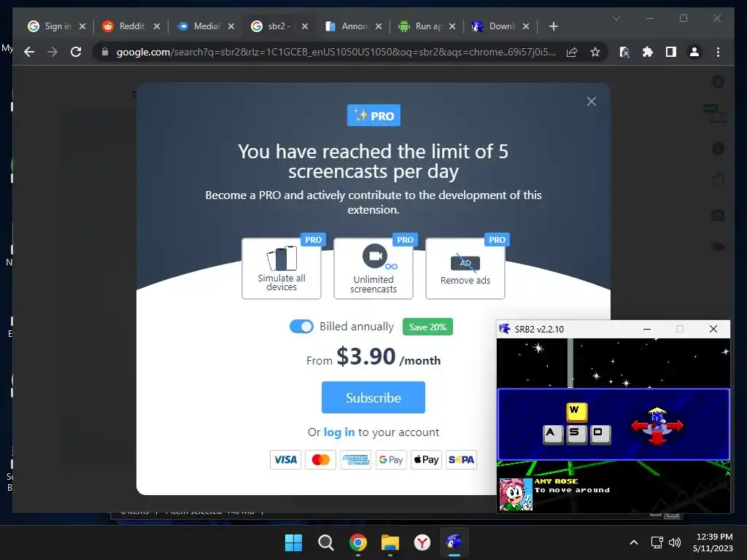Viewport: 747px width, 560px height.
Task: Click the extension icon beside the bookmark star
Action: click(624, 52)
